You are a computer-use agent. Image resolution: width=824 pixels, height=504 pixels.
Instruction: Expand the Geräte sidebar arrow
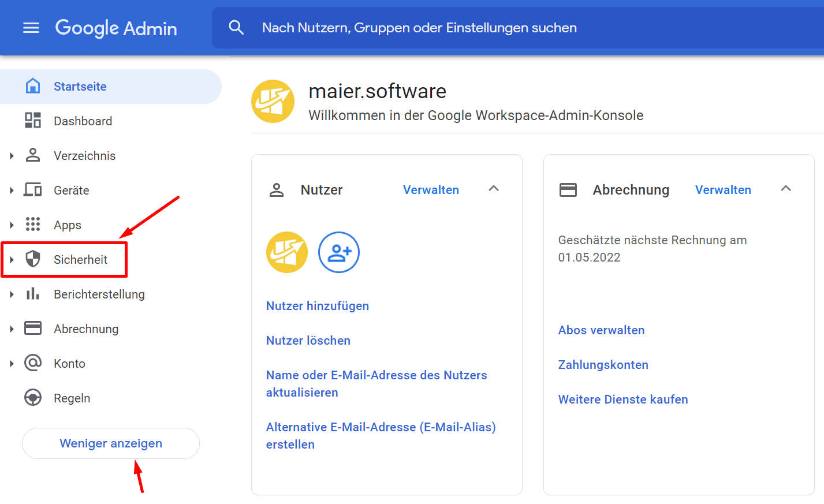coord(12,191)
